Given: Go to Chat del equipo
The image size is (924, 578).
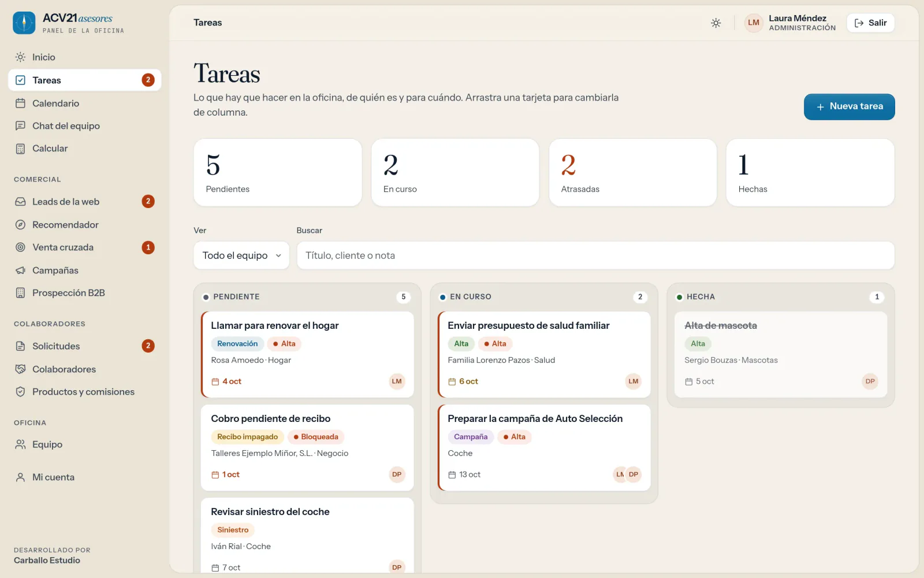Looking at the screenshot, I should [x=84, y=126].
